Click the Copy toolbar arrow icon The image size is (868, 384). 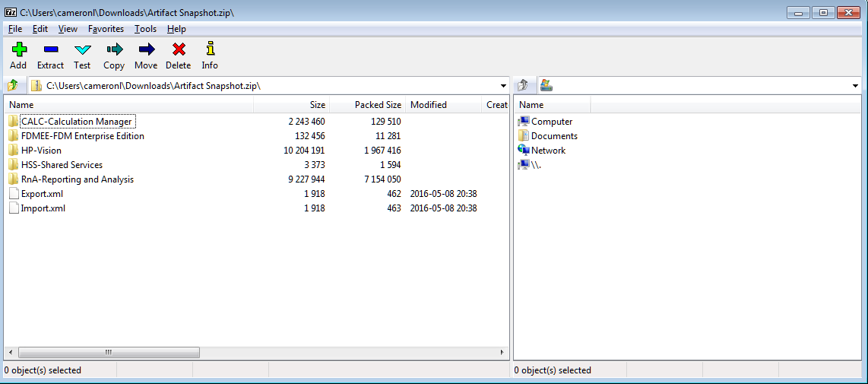pyautogui.click(x=114, y=50)
